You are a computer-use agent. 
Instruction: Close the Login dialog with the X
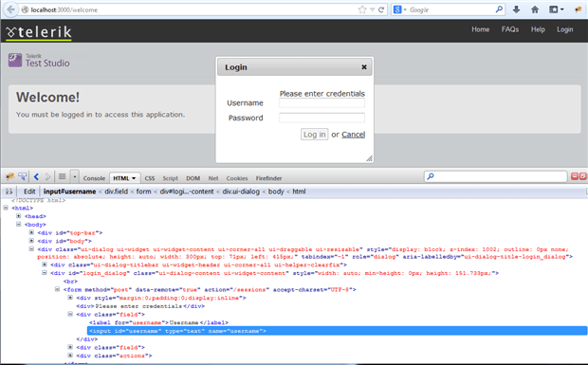[364, 67]
